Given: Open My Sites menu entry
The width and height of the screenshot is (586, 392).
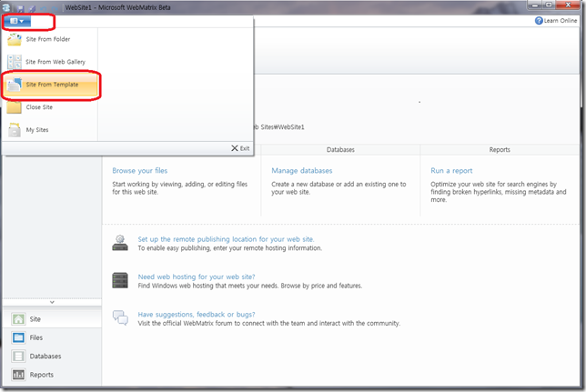Looking at the screenshot, I should tap(51, 130).
